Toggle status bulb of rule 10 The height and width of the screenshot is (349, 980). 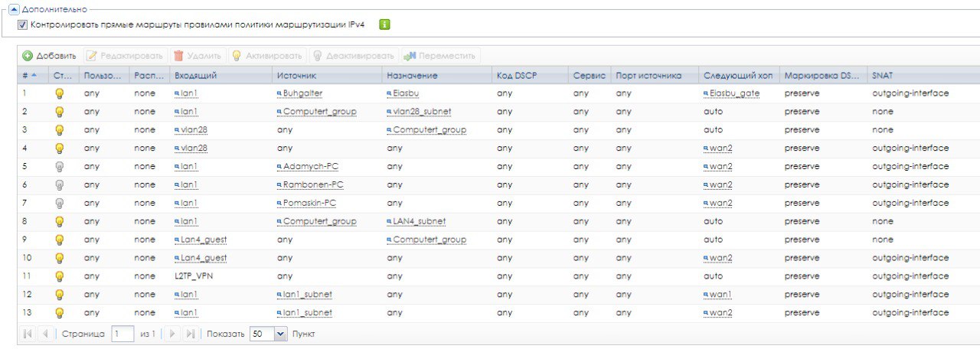coord(60,258)
